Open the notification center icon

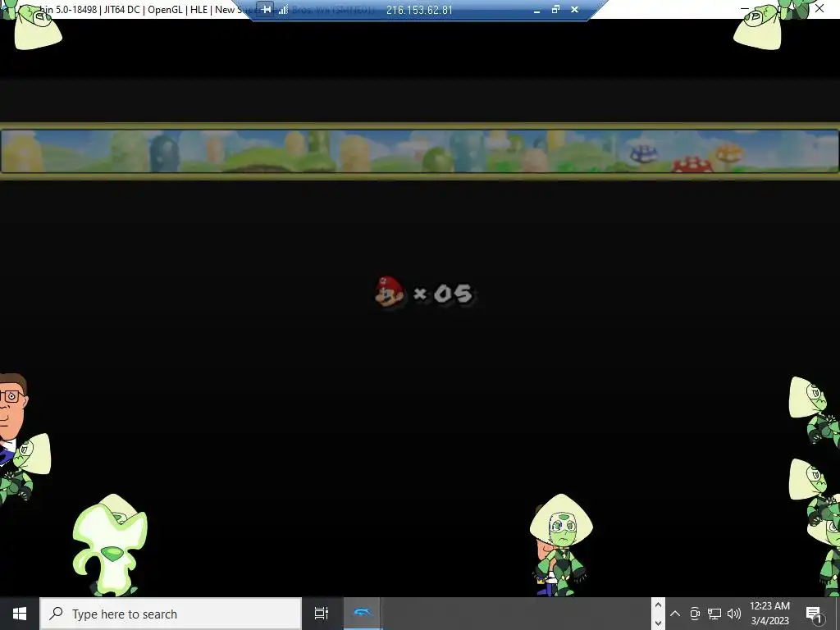point(814,614)
